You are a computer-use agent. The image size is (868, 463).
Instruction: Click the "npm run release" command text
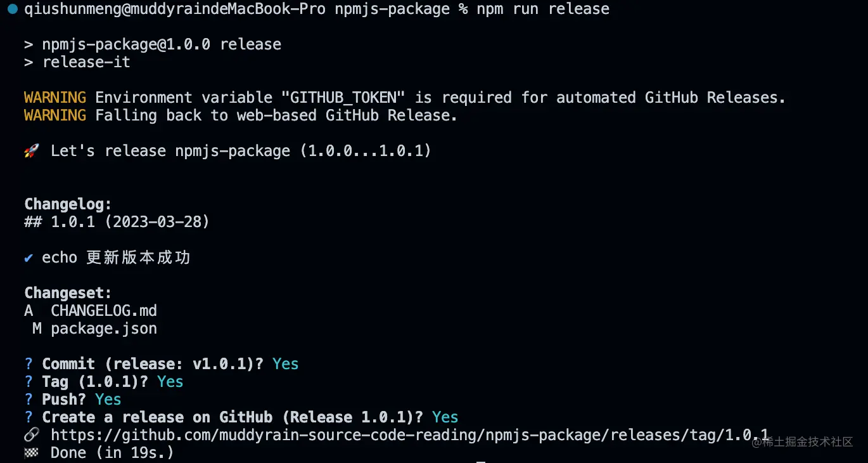(x=542, y=10)
